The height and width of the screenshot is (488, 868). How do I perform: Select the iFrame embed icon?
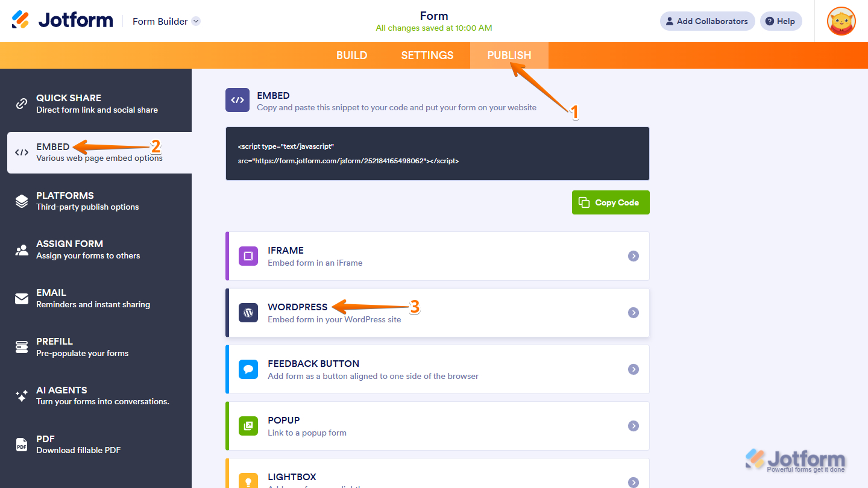pos(248,256)
